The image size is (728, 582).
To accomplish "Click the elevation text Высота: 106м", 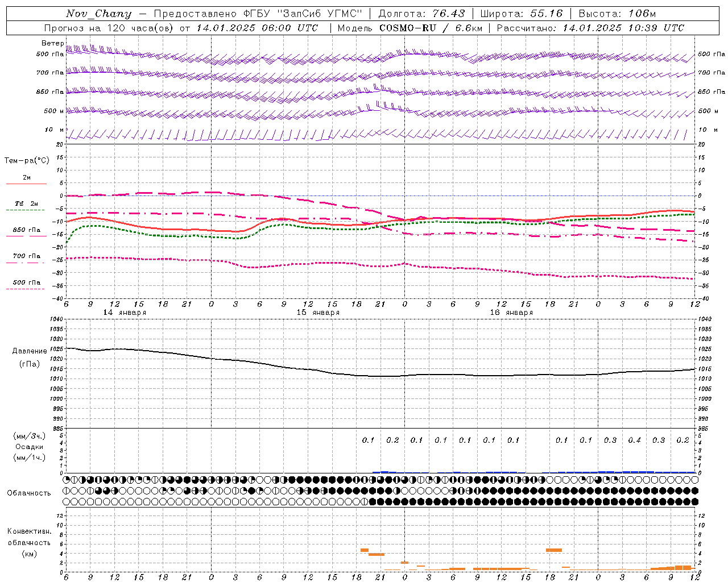I will click(x=617, y=14).
